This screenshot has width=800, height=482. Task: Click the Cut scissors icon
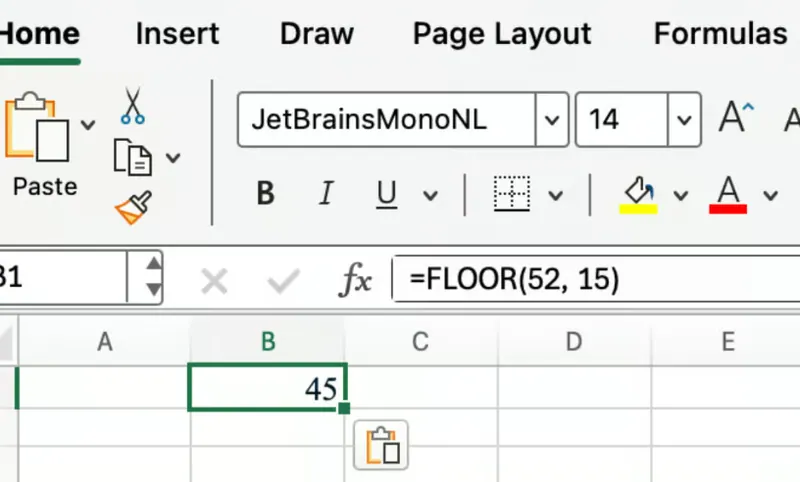pyautogui.click(x=133, y=105)
